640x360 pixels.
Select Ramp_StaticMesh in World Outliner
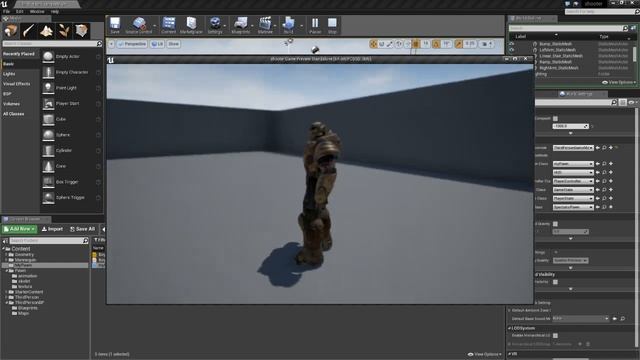pyautogui.click(x=556, y=62)
